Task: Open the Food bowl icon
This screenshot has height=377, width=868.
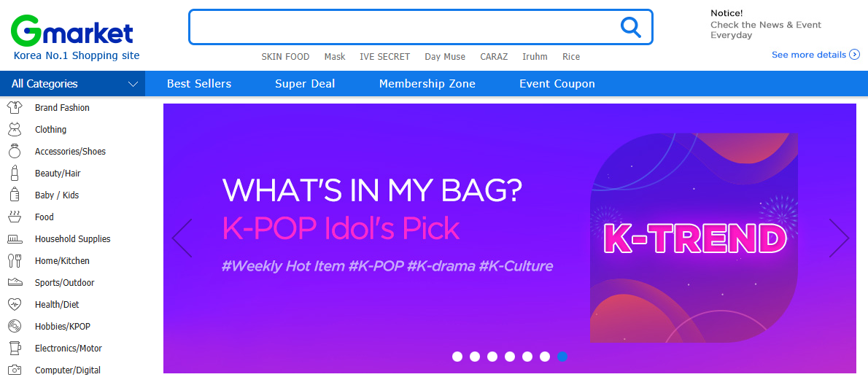Action: pos(14,217)
